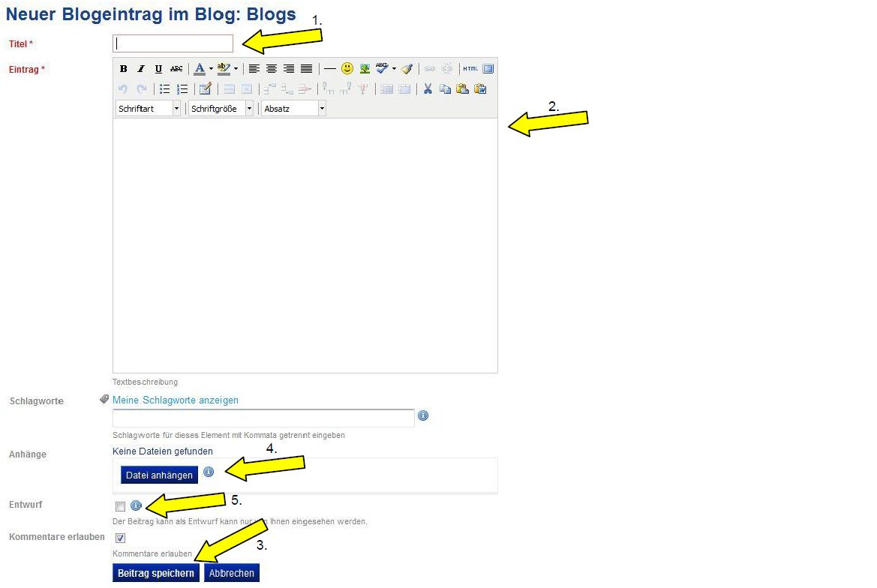The height and width of the screenshot is (588, 877).
Task: Click the Datei anhängen button
Action: 159,475
